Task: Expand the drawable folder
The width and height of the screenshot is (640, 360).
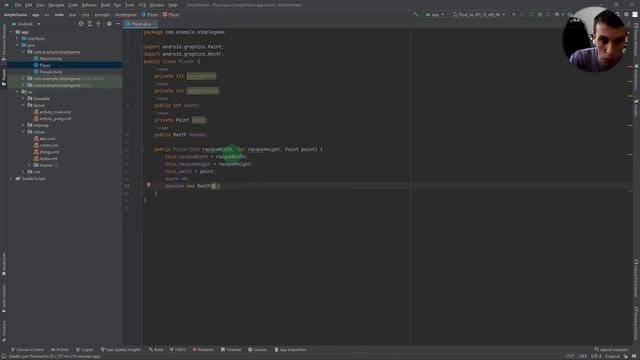Action: (23, 98)
